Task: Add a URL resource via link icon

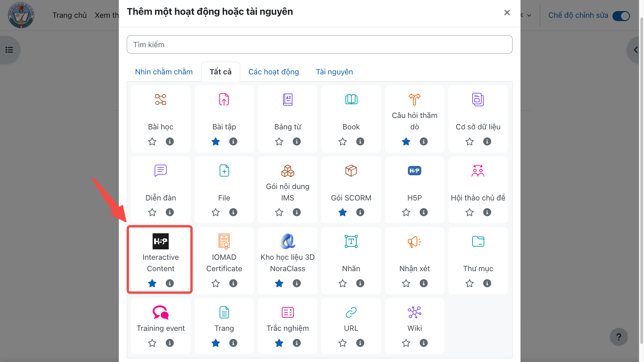Action: [x=351, y=312]
